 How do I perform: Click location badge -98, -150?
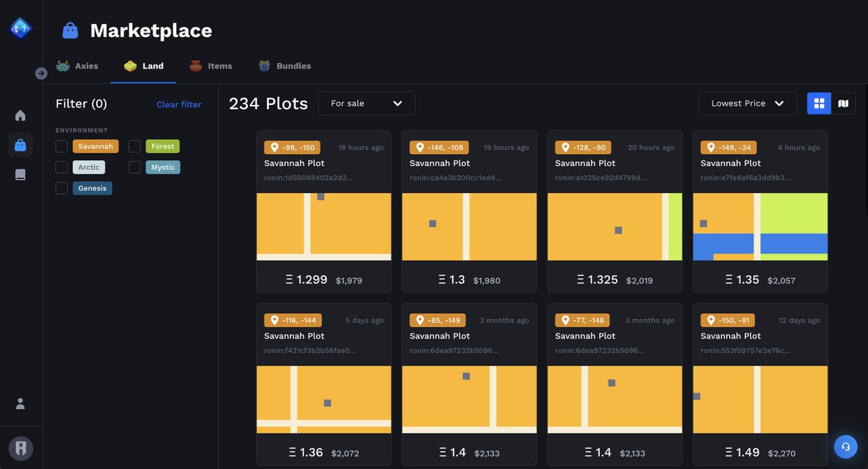(293, 148)
